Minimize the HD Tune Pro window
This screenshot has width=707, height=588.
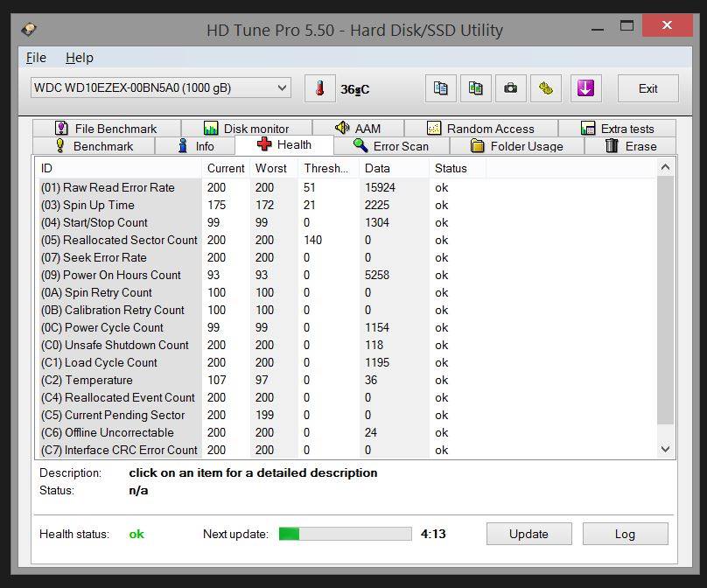tap(598, 26)
